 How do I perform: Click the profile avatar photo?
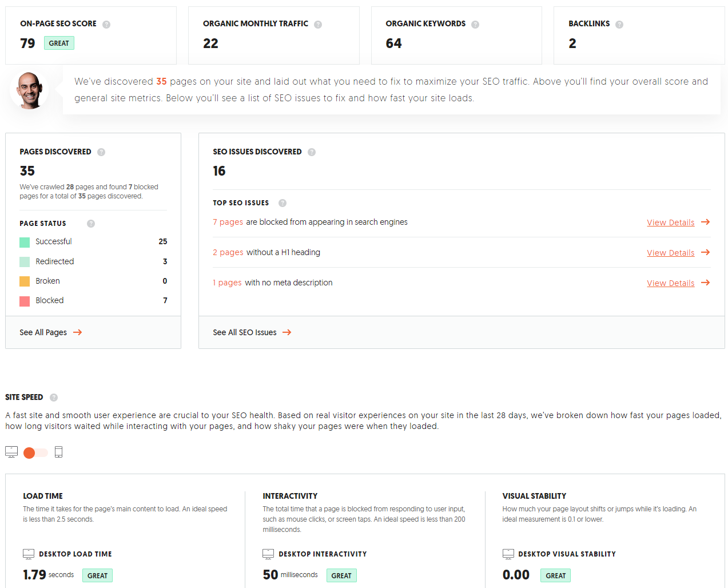[29, 90]
